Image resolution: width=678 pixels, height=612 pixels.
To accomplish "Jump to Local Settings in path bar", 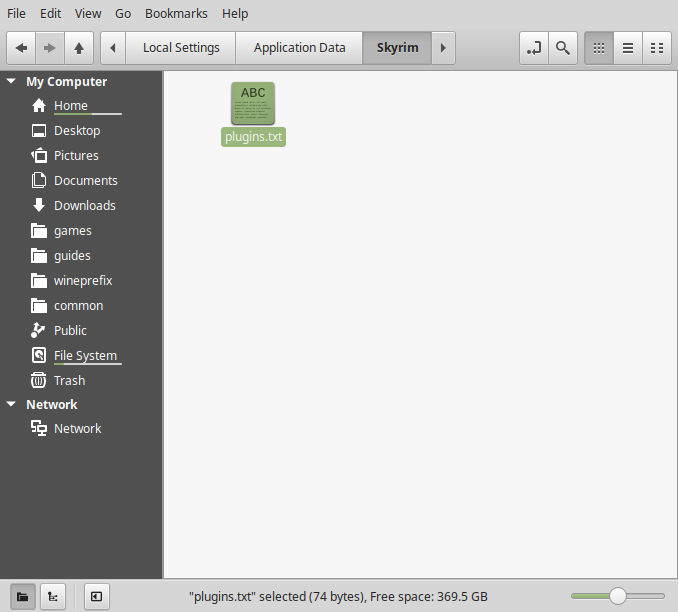I will coord(181,48).
